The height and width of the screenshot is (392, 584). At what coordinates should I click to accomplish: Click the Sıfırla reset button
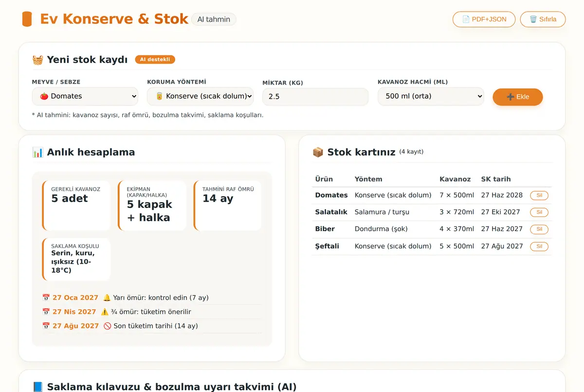tap(543, 19)
